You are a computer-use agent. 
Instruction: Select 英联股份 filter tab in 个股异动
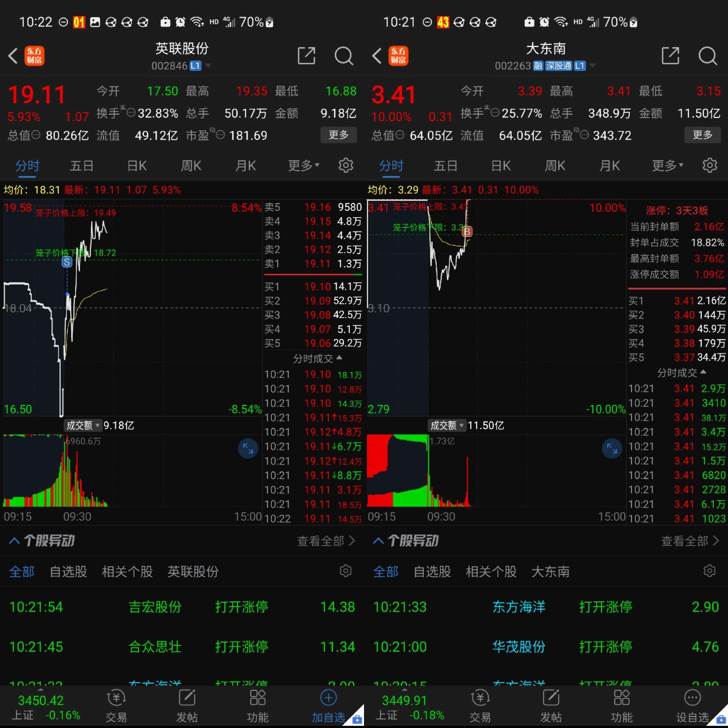[193, 572]
